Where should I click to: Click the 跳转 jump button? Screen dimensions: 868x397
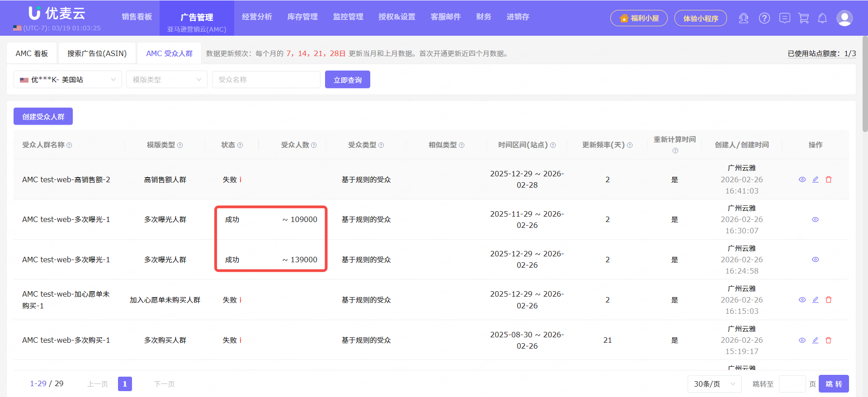[x=834, y=384]
